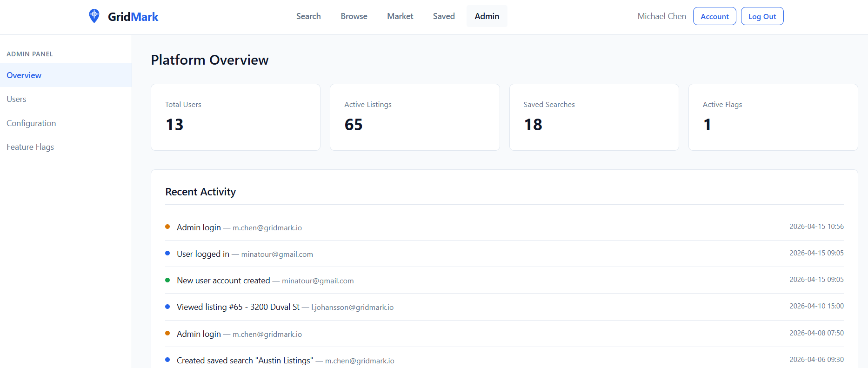Click the Total Users stat card
This screenshot has width=868, height=368.
[x=235, y=117]
